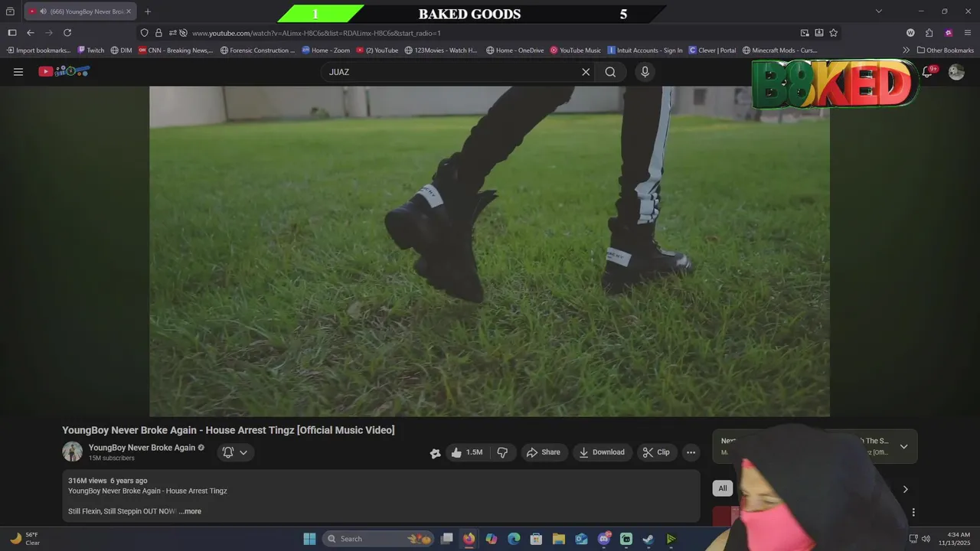Open YouTube notifications bell
980x551 pixels.
[927, 71]
